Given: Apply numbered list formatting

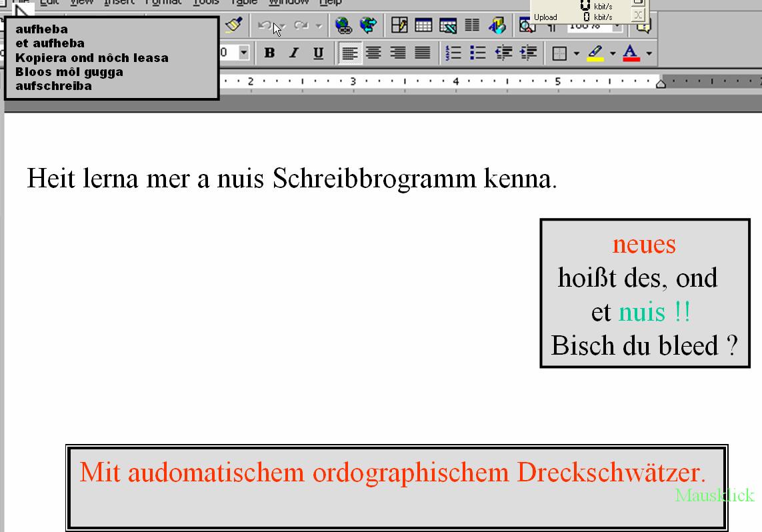Looking at the screenshot, I should click(x=453, y=53).
